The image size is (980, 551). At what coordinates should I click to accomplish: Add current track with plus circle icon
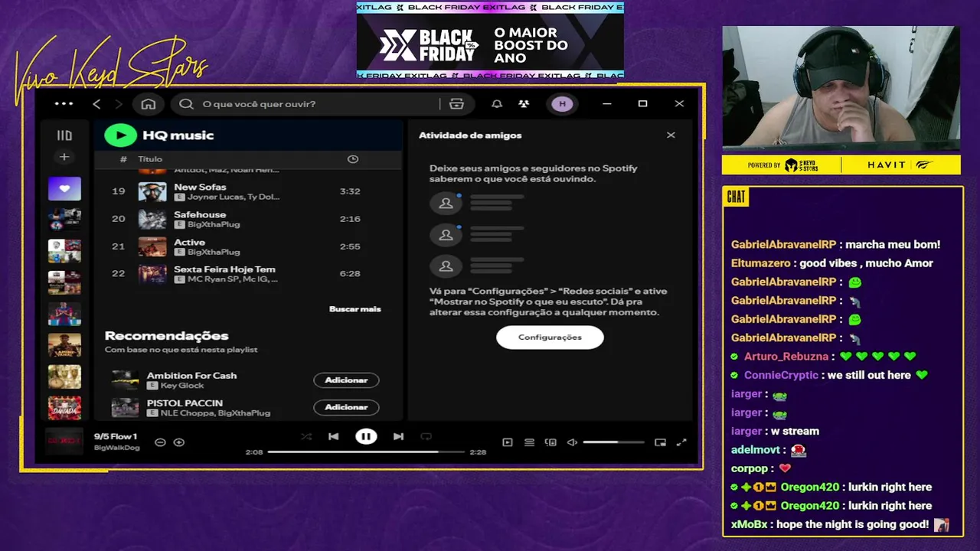pos(179,442)
